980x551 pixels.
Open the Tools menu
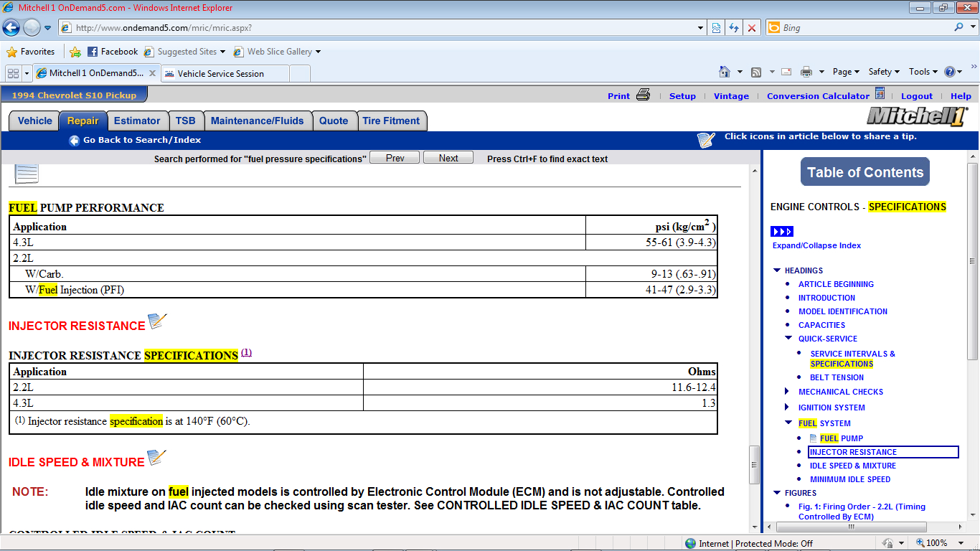click(x=923, y=72)
